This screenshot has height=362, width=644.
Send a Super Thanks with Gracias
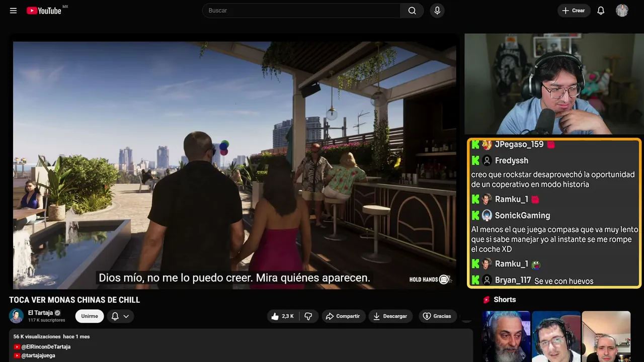coord(438,316)
